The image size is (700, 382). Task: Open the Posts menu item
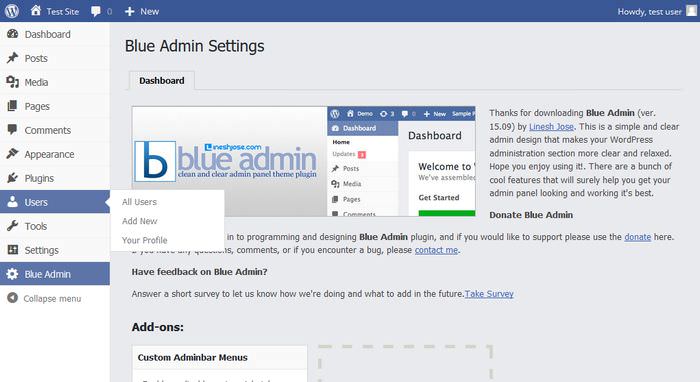pos(55,58)
